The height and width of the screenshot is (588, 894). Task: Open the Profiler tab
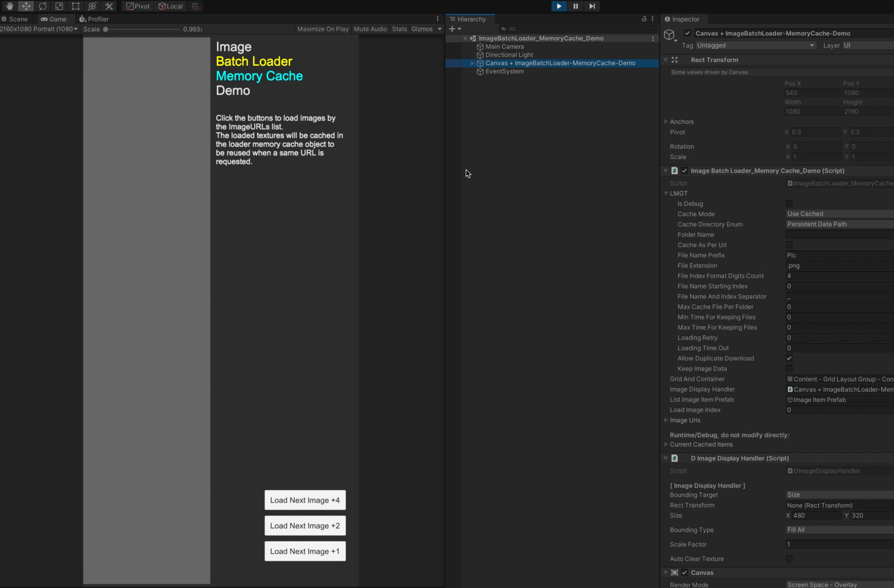tap(94, 19)
